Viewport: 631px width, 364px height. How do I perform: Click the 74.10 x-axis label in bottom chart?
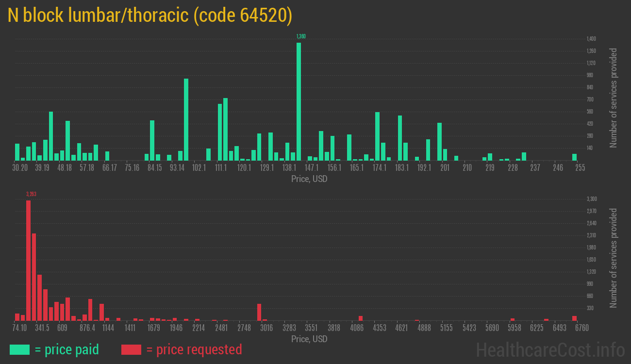tap(19, 328)
